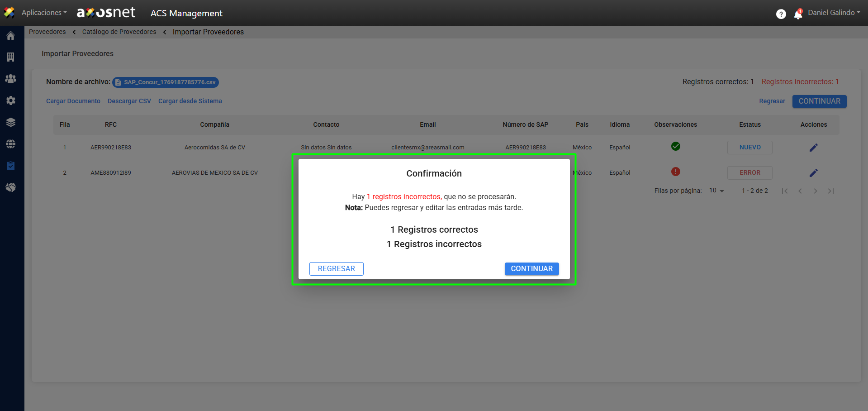The width and height of the screenshot is (868, 411).
Task: Edit row 1 Aerocomidas with pencil icon
Action: (813, 148)
